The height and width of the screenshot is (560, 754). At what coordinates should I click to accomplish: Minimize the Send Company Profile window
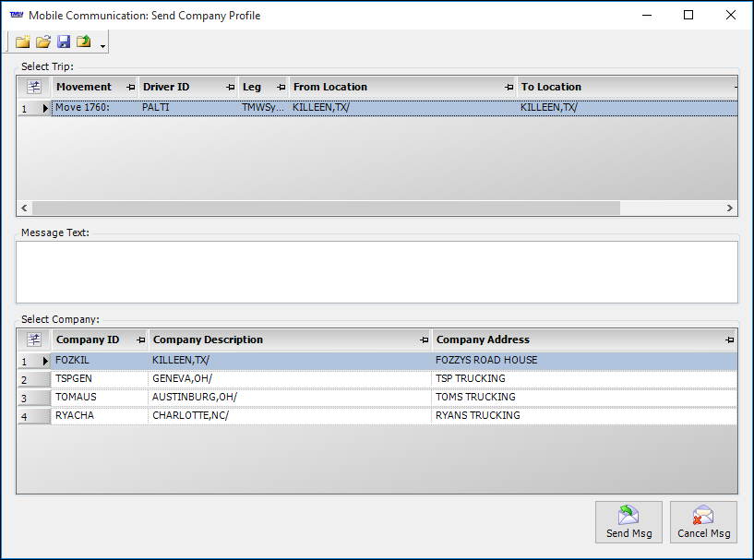[x=647, y=15]
